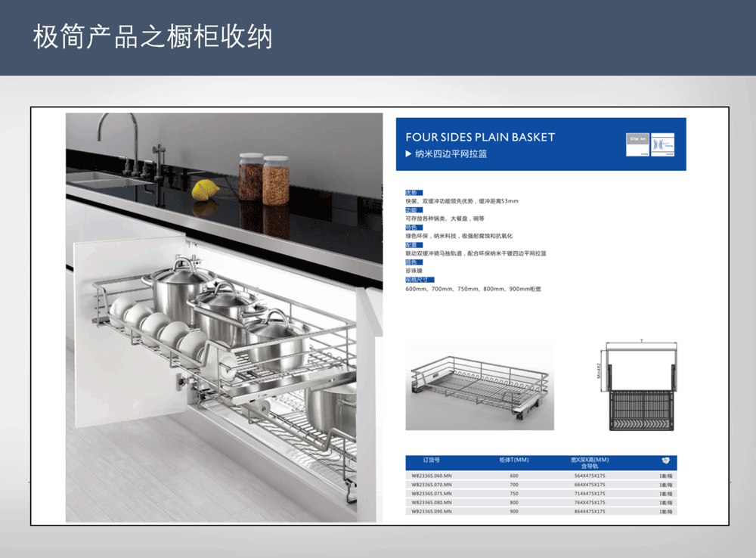Click order number WB2336S.090.MN
Viewport: 756px width, 558px height.
point(432,511)
